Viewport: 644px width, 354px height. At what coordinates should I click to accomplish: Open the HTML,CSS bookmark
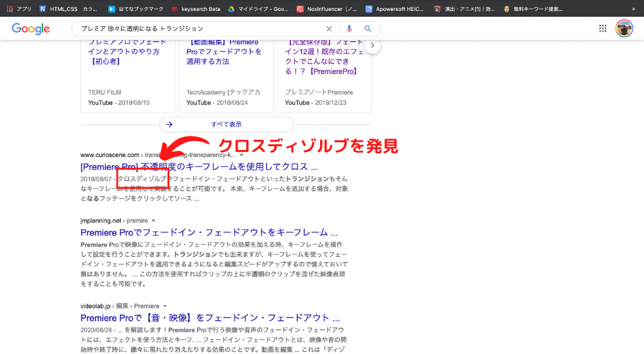(x=68, y=8)
